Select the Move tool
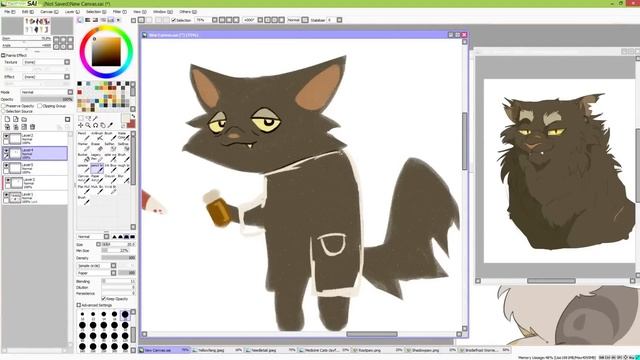Viewport: 640px width, 360px height. point(81,125)
